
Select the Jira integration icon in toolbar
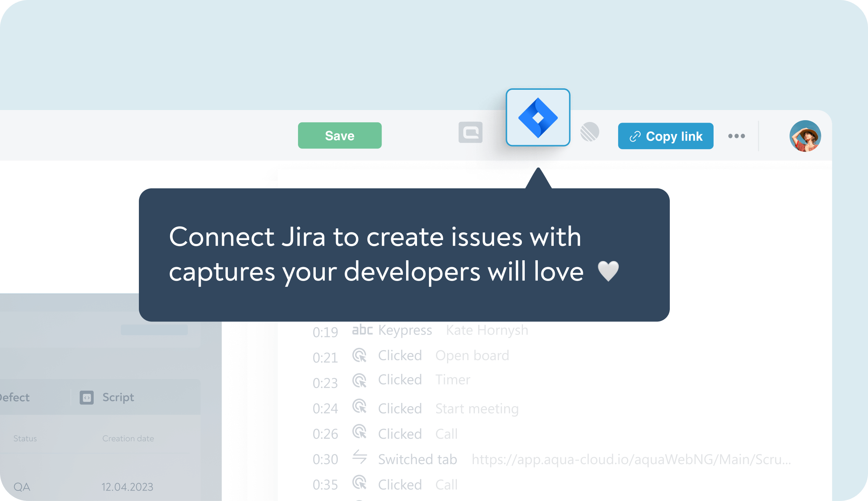click(538, 117)
